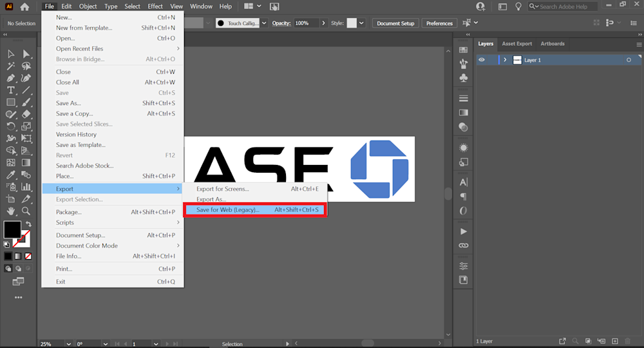Screen dimensions: 644x348
Task: Open the Links panel chain icon
Action: coord(463,246)
